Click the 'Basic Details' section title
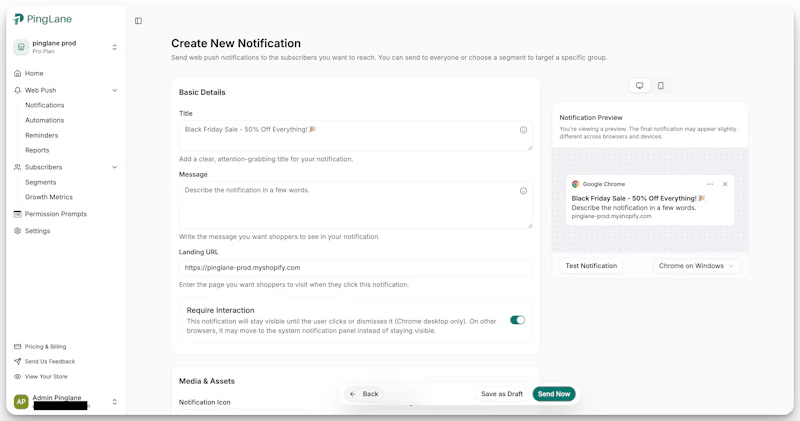Image resolution: width=800 pixels, height=421 pixels. click(202, 92)
